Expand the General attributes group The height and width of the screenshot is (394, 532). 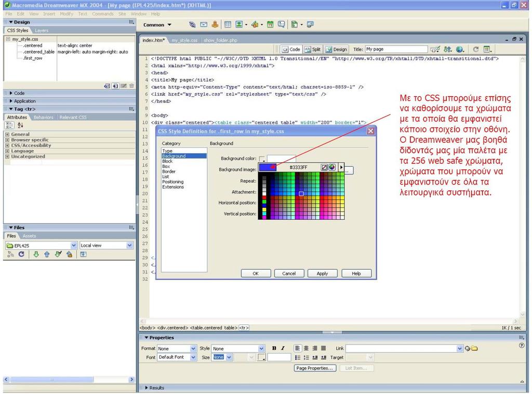(7, 135)
